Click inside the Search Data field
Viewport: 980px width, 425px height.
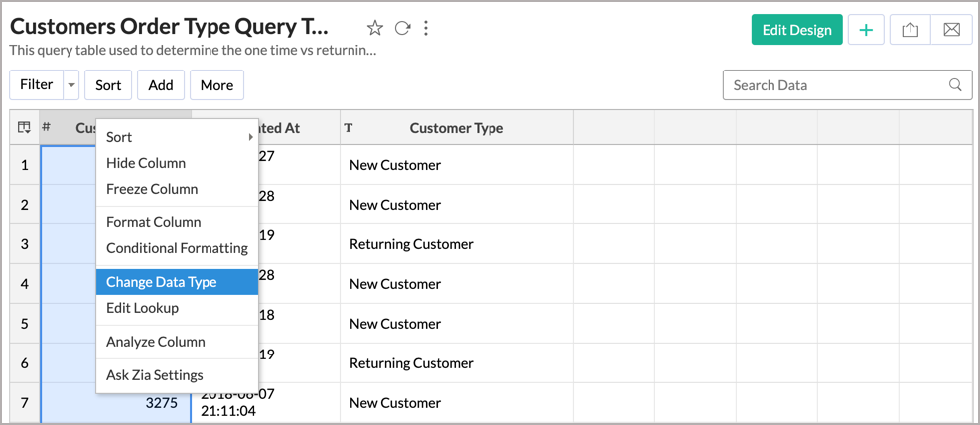pos(834,85)
